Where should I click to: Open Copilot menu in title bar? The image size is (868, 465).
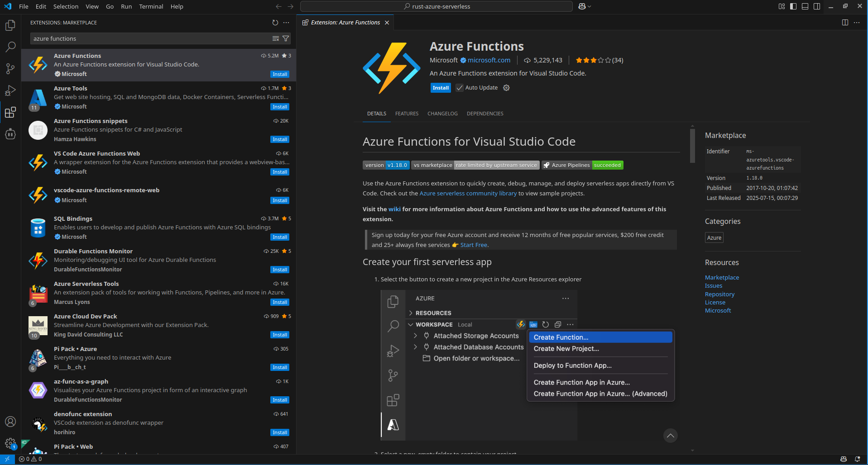tap(585, 6)
